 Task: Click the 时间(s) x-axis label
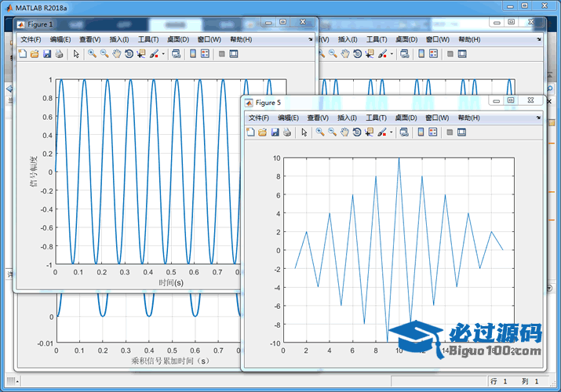point(171,283)
